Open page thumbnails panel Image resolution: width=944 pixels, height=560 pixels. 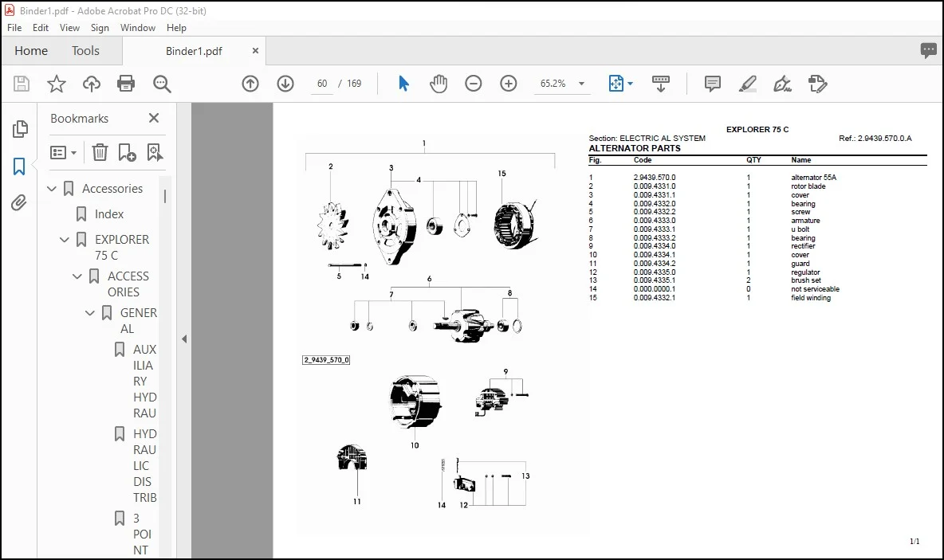click(x=19, y=129)
